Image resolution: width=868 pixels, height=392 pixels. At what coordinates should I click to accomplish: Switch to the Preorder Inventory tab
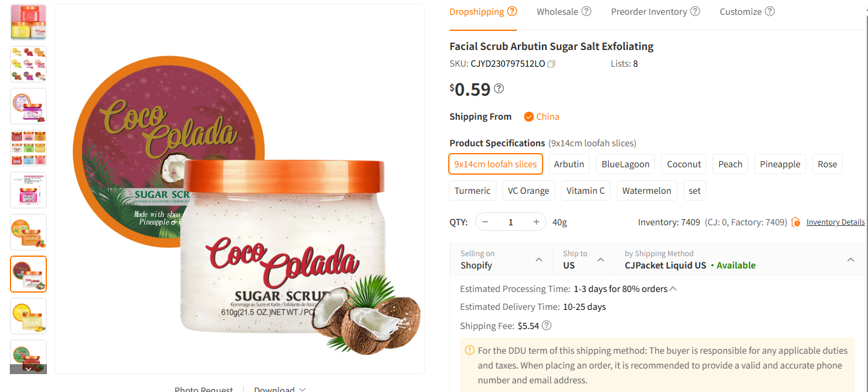tap(649, 10)
